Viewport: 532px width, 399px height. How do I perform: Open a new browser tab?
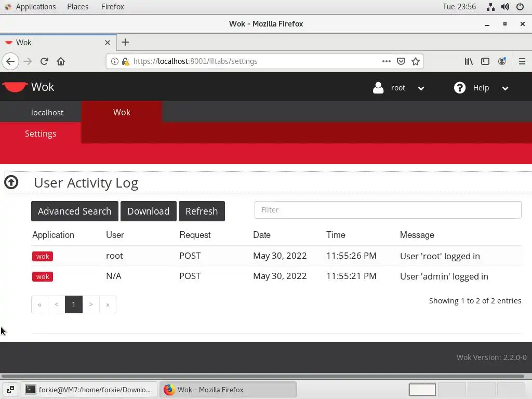(x=125, y=42)
